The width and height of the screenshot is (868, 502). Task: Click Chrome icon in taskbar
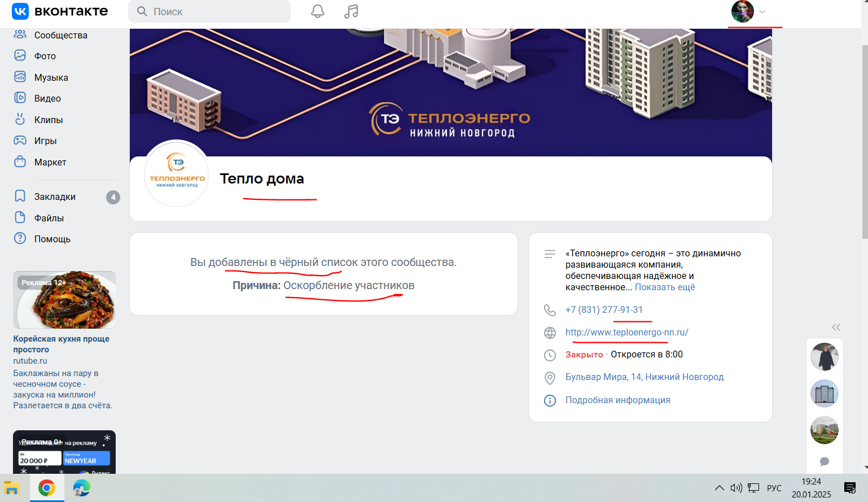pyautogui.click(x=47, y=488)
